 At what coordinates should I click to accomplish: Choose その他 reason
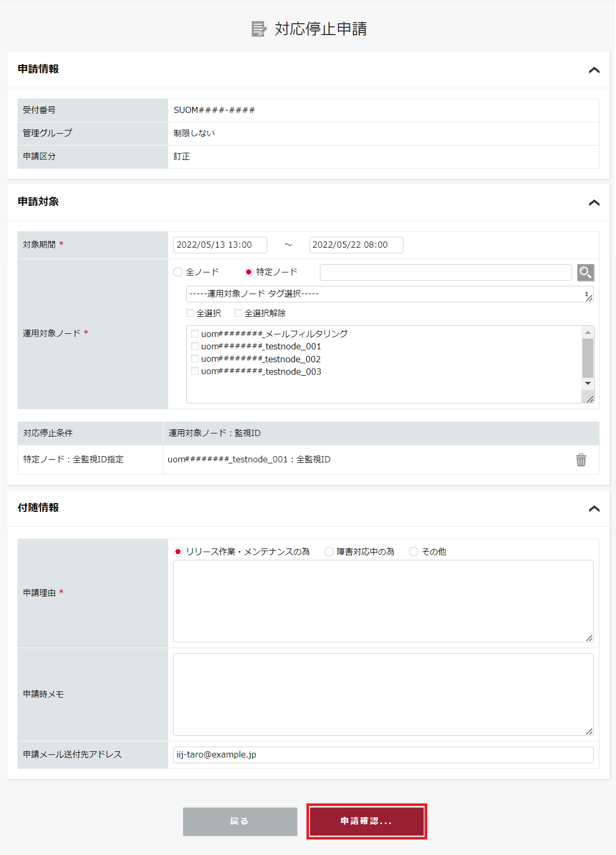[414, 552]
